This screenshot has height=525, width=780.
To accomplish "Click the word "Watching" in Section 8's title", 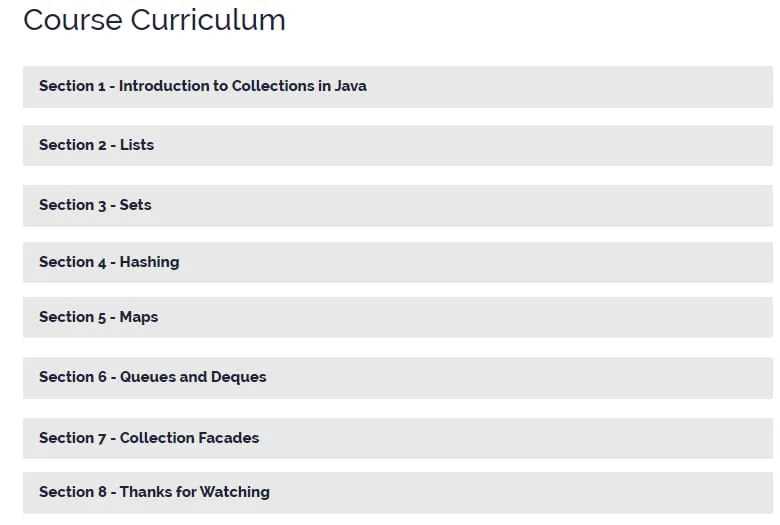I will (x=235, y=492).
